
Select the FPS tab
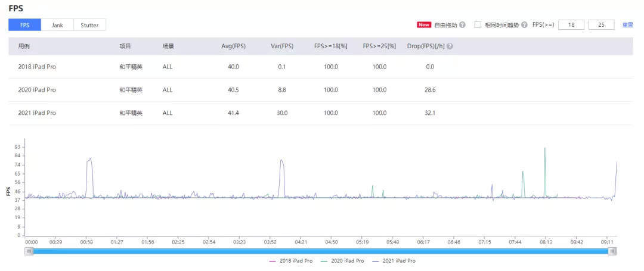pos(25,25)
